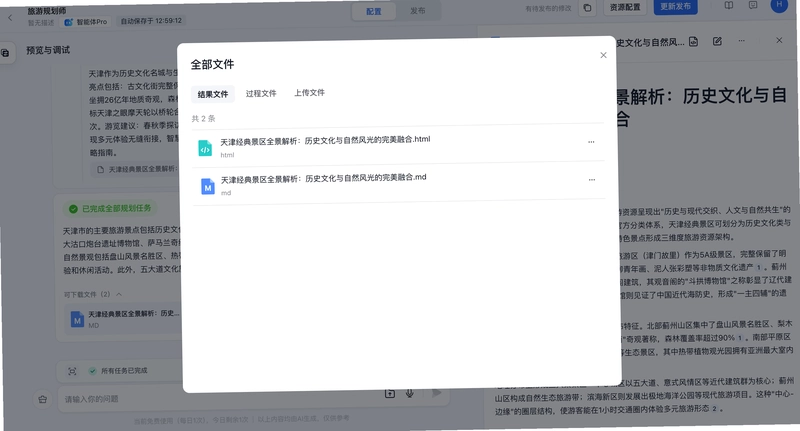The image size is (800, 431).
Task: Click the sidebar panel icon beside 预览与调试
Action: pos(5,53)
